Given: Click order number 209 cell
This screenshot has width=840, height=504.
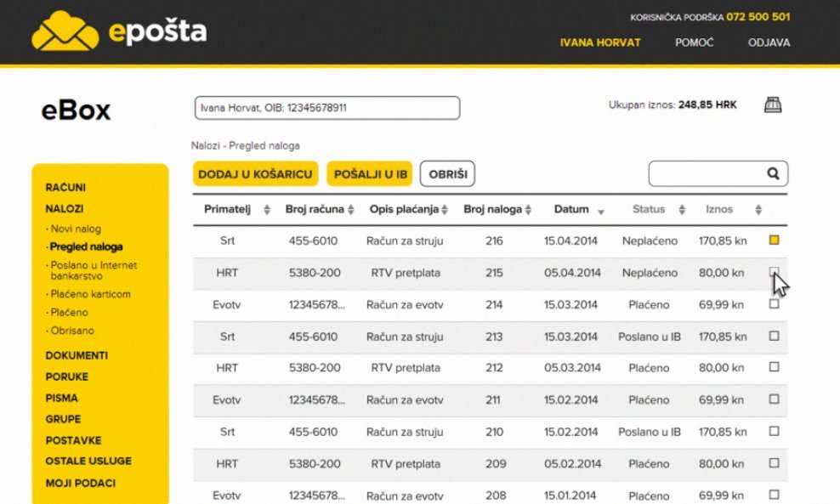Looking at the screenshot, I should (496, 464).
